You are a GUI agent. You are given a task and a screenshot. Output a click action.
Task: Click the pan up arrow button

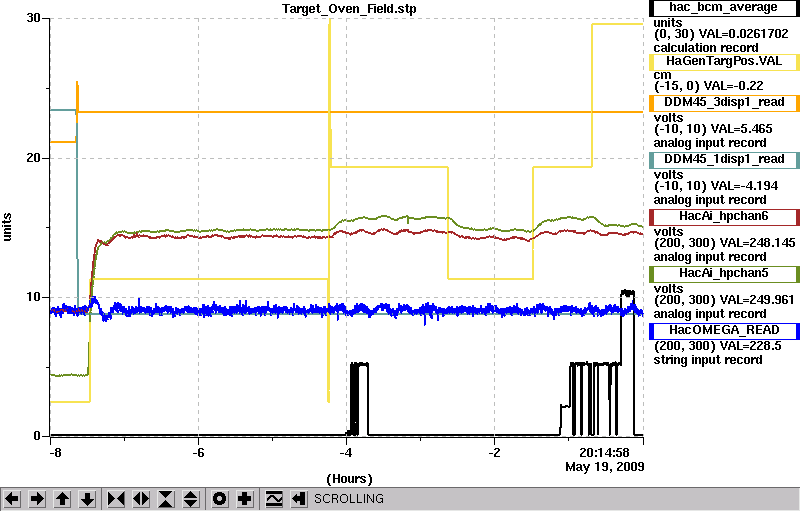pos(63,498)
